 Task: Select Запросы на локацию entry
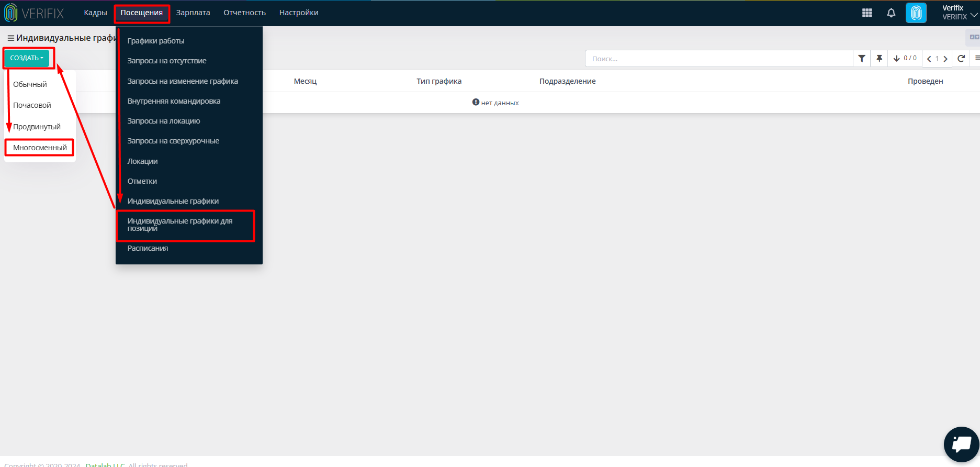[164, 121]
